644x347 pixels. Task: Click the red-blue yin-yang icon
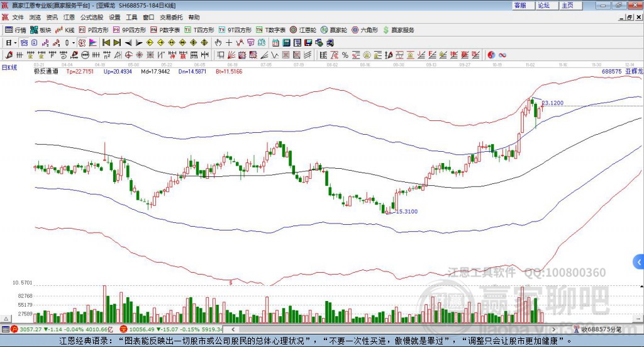point(491,55)
